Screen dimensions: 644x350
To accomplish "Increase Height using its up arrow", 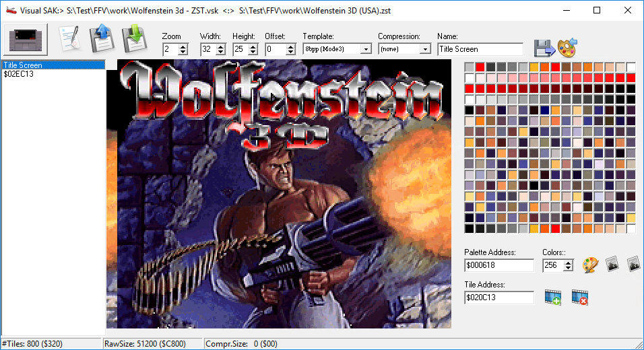I will 253,46.
